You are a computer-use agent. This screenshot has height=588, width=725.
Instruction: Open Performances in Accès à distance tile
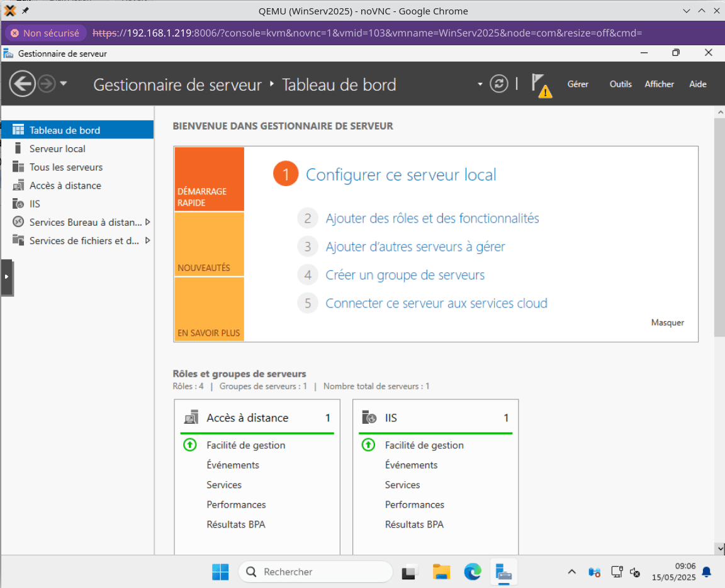pos(236,505)
